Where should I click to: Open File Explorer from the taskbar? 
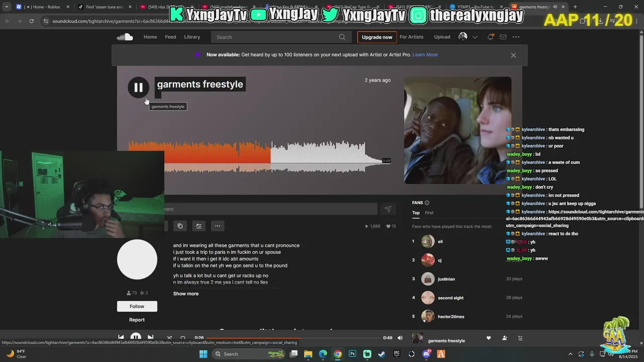point(308,354)
